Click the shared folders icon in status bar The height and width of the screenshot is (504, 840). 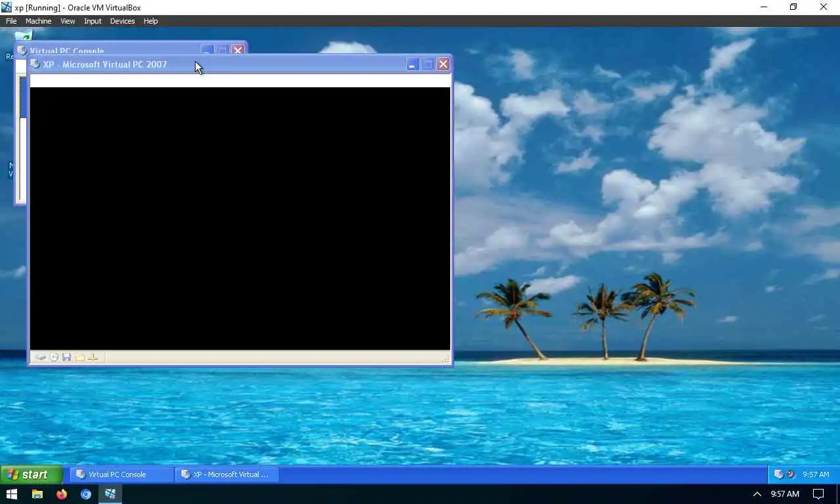click(79, 358)
